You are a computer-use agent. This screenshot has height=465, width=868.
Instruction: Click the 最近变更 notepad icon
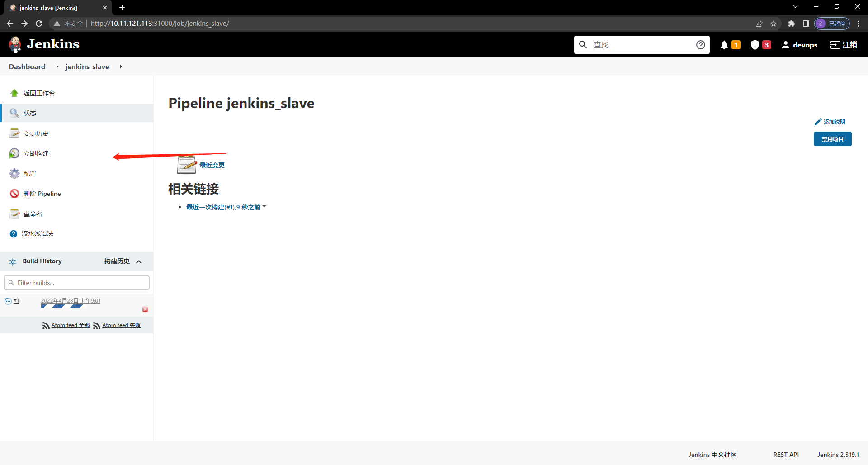pyautogui.click(x=187, y=164)
